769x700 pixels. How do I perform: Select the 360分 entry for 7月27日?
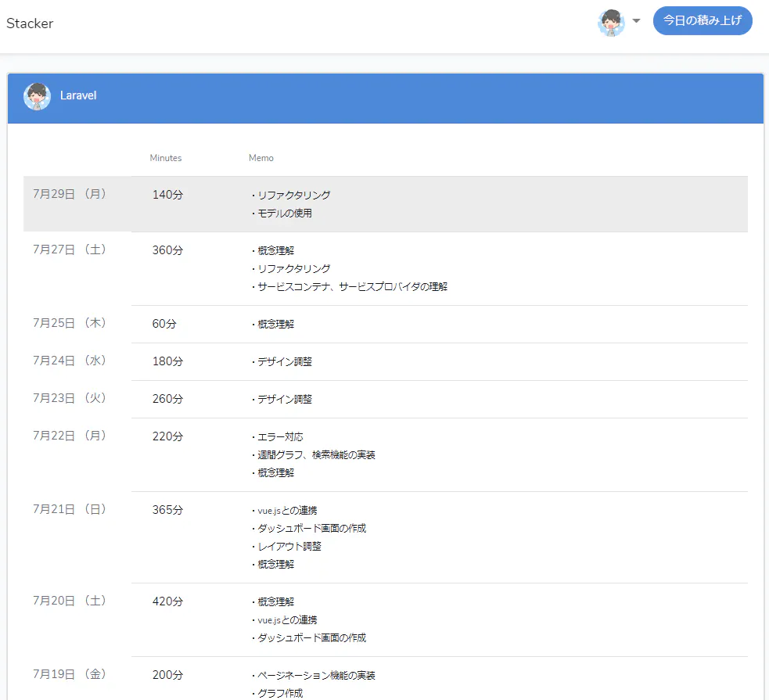pos(167,250)
